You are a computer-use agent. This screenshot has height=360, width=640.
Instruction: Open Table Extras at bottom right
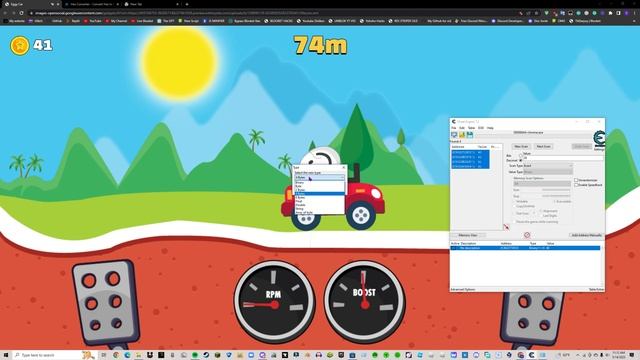click(596, 289)
